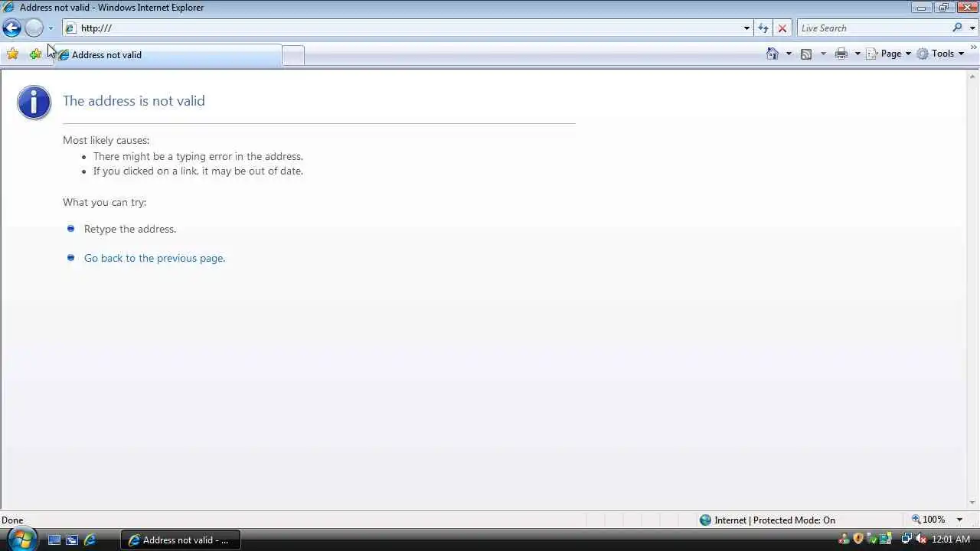Click Switch Between Windows quick launch icon

point(72,540)
